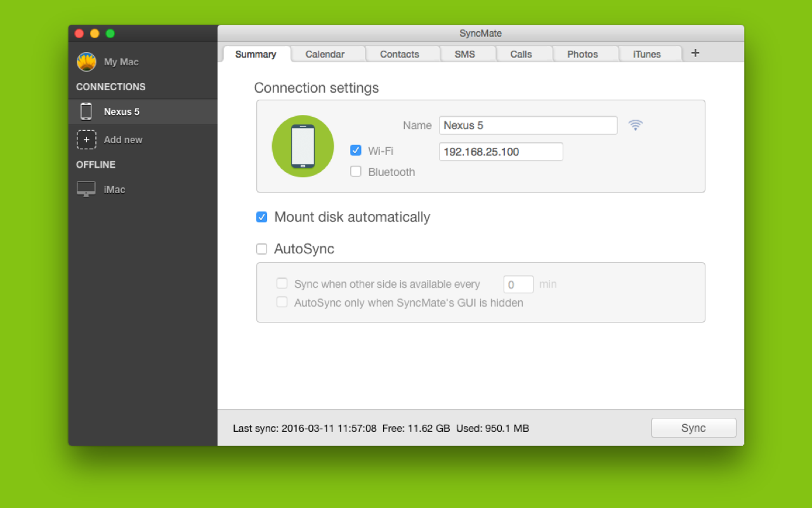Click Add new connection label
Screen dimensions: 812x508
[x=123, y=140]
